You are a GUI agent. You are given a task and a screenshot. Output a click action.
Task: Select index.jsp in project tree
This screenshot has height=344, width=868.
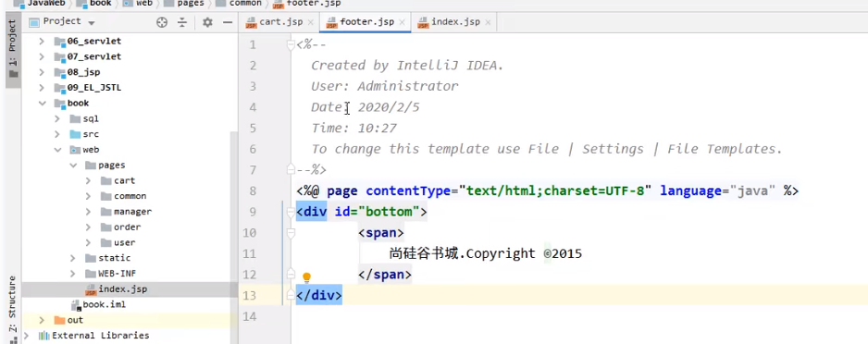point(123,289)
